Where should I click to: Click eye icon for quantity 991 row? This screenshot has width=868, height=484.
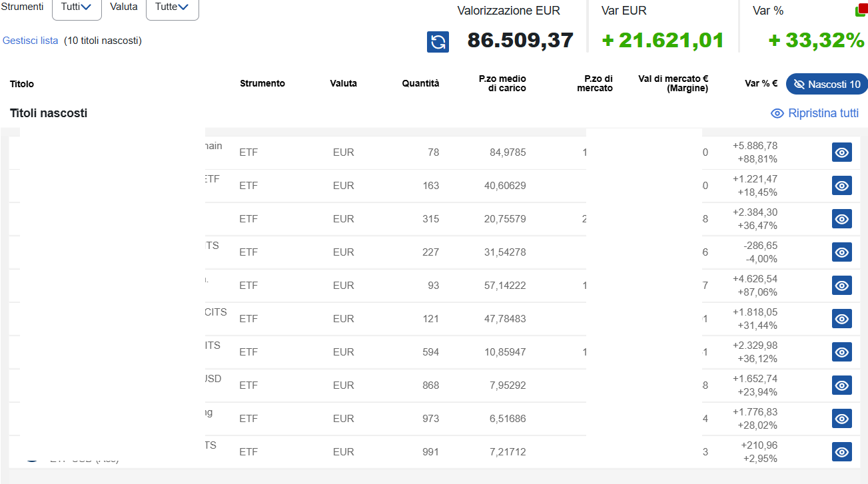click(x=841, y=452)
